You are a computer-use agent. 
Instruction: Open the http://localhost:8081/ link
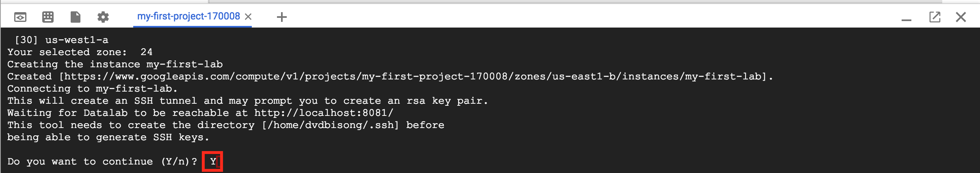tap(324, 113)
